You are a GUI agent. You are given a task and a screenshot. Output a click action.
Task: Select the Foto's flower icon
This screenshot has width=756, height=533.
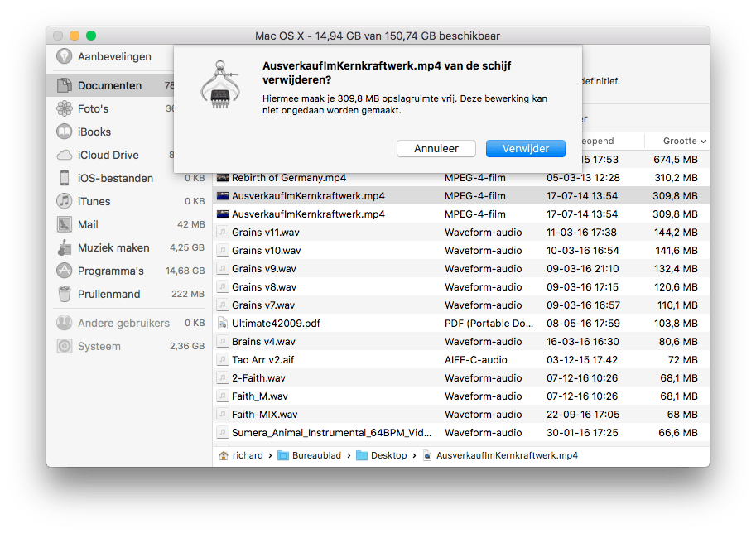[64, 108]
